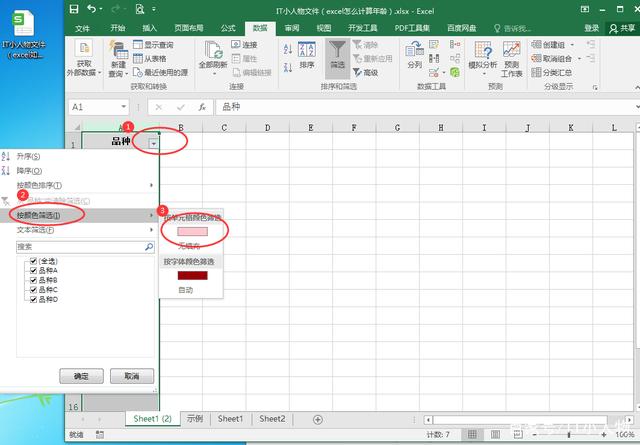Viewport: 640px width, 445px height.
Task: Click the 连接 button in the ribbon
Action: point(244,44)
